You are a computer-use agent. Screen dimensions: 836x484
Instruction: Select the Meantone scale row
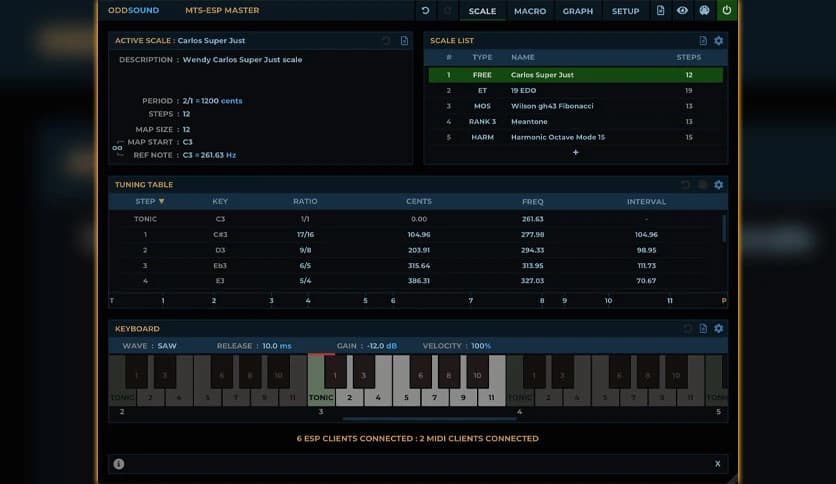[575, 122]
